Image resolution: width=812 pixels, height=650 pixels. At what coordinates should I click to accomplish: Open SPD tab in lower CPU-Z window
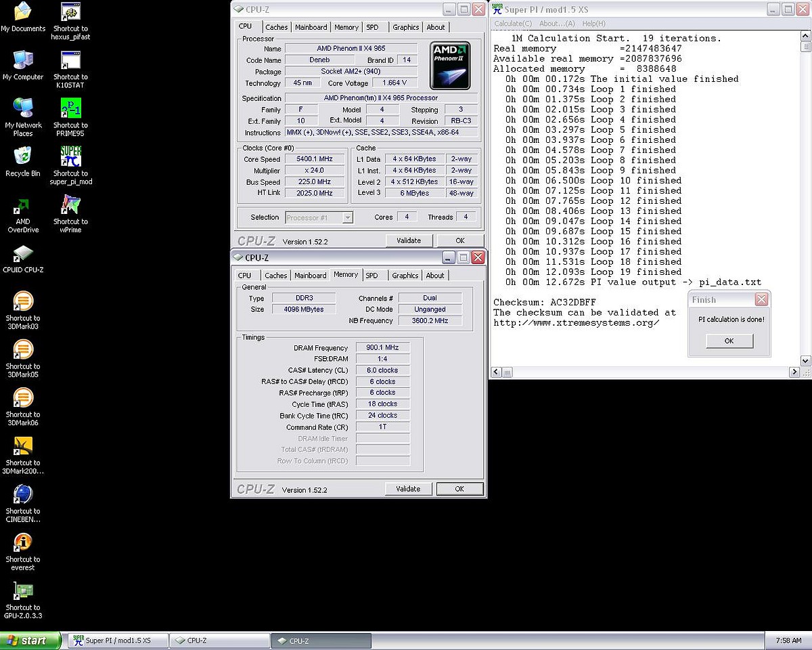tap(372, 276)
